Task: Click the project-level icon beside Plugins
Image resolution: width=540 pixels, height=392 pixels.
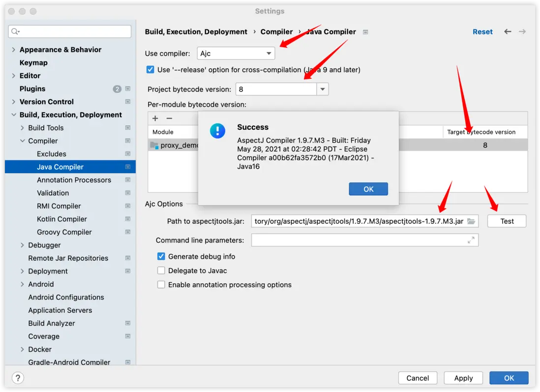Action: coord(128,89)
